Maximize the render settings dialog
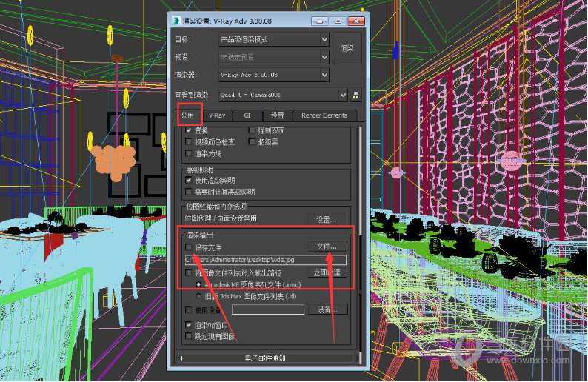 (338, 21)
